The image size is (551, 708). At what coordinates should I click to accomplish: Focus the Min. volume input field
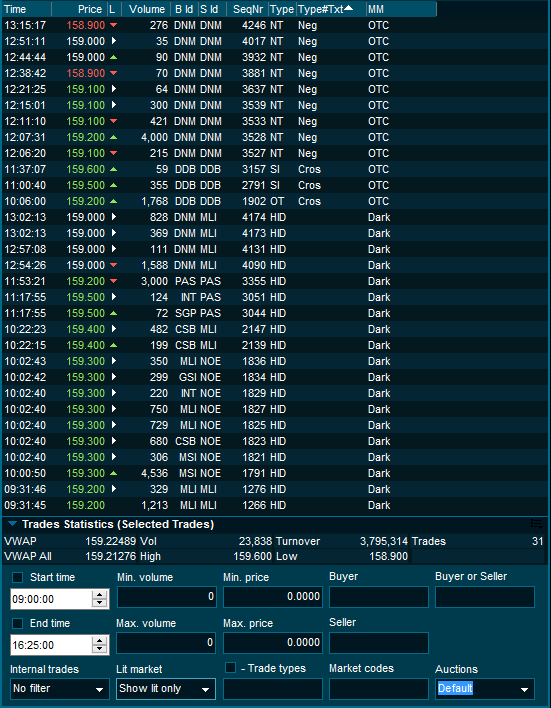tap(167, 597)
